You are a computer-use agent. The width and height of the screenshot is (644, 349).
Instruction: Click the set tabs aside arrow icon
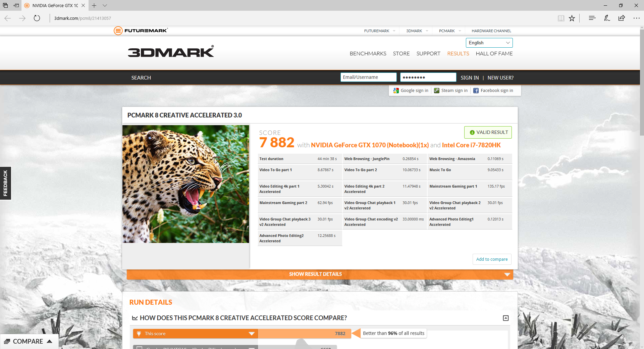pyautogui.click(x=16, y=5)
